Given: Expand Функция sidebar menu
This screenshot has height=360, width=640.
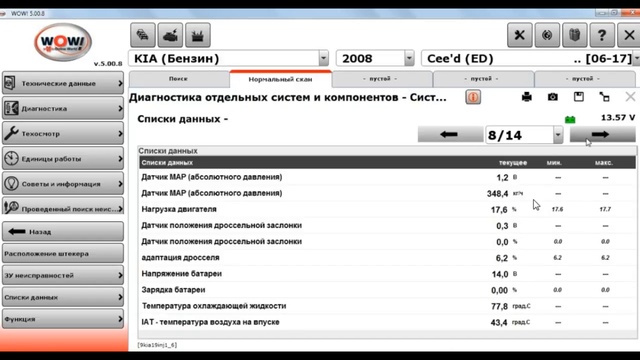Looking at the screenshot, I should pos(63,319).
